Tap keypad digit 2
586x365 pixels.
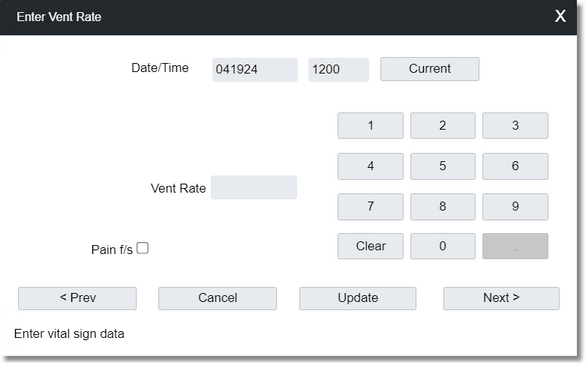tap(443, 126)
